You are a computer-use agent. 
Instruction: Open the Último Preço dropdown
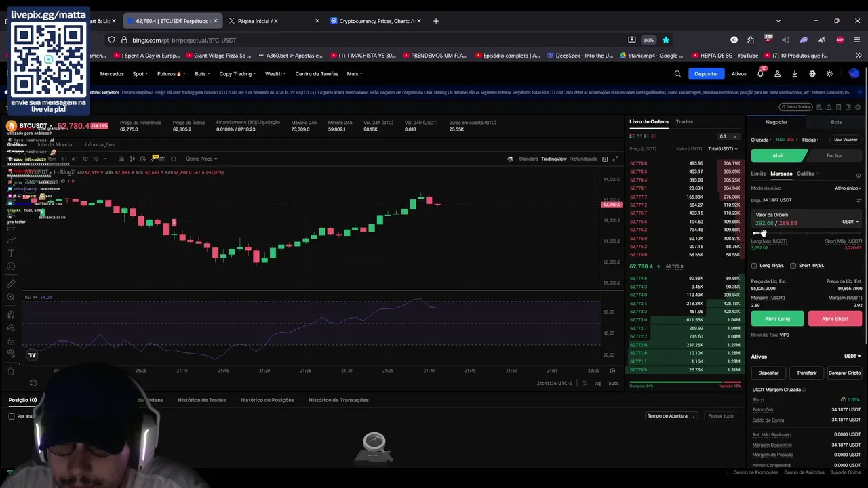tap(201, 159)
